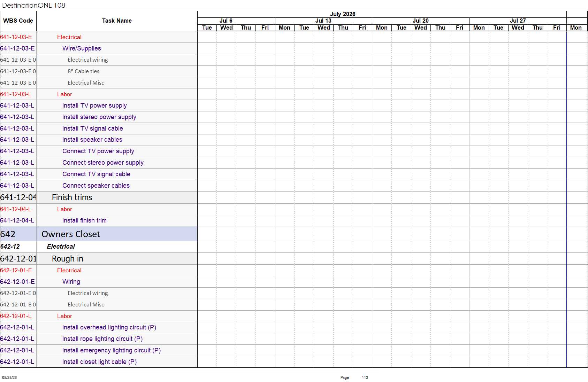Click the bold italic Electrical row 642-12

(x=99, y=247)
